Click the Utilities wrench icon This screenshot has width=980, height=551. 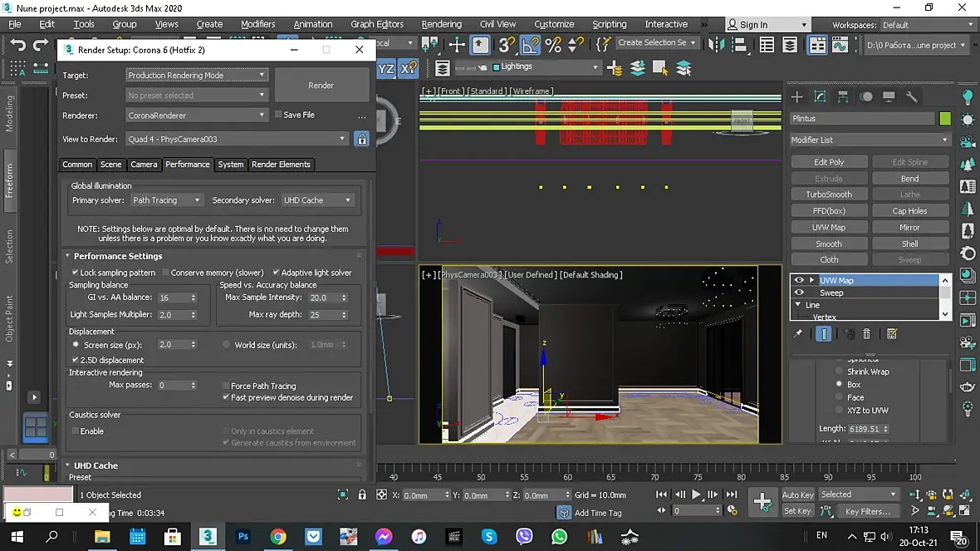911,97
